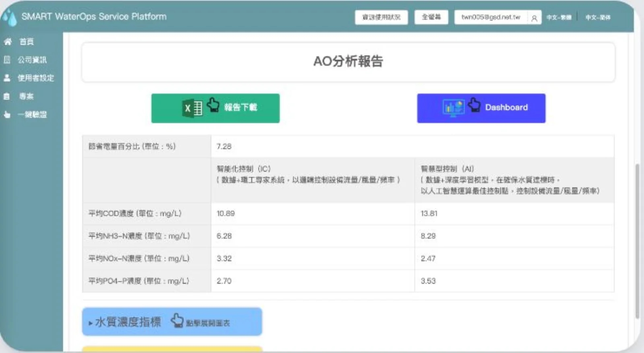Switch language to 中文-简体
This screenshot has width=644, height=353.
pos(598,17)
